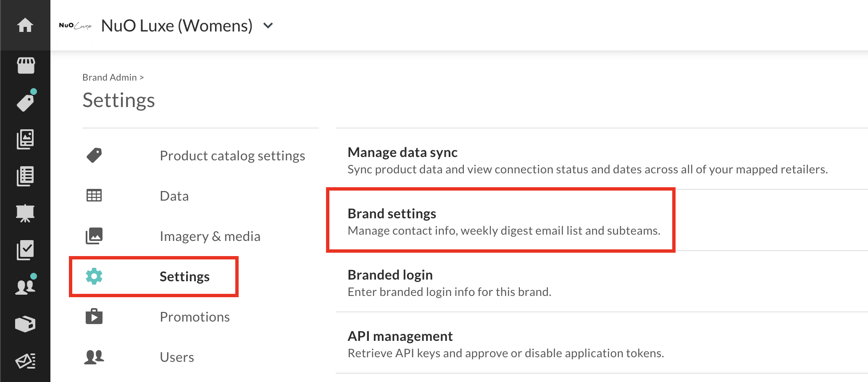Open Manage data sync
The width and height of the screenshot is (868, 382).
pyautogui.click(x=402, y=152)
